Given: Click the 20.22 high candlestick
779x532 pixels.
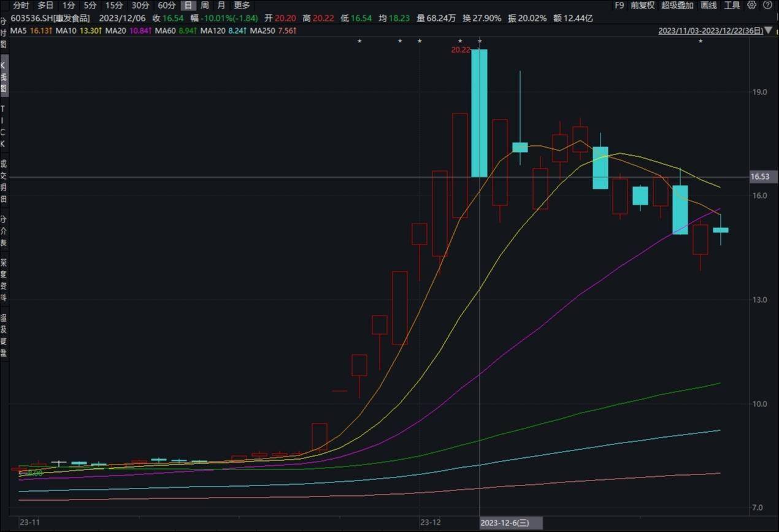Looking at the screenshot, I should point(479,113).
